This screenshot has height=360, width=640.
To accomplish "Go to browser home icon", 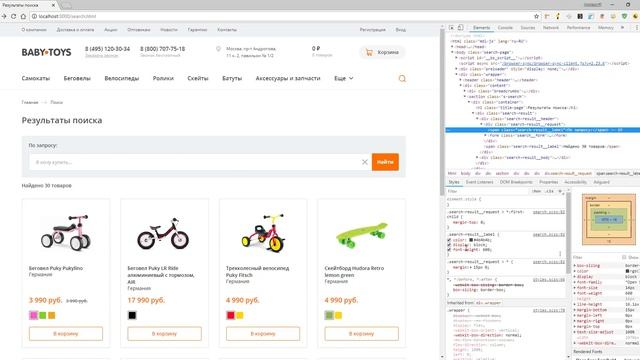I will 23,16.
